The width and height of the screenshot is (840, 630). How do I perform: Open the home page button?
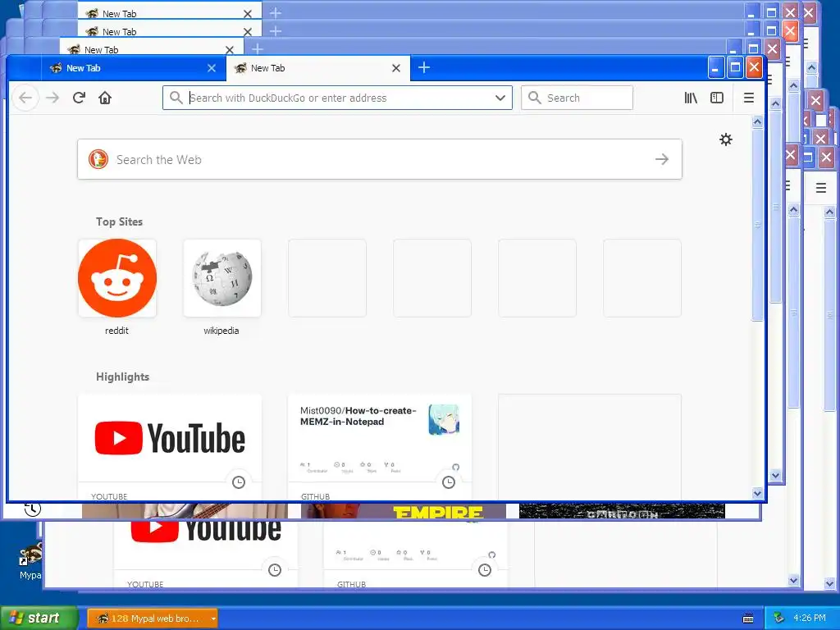[x=105, y=98]
